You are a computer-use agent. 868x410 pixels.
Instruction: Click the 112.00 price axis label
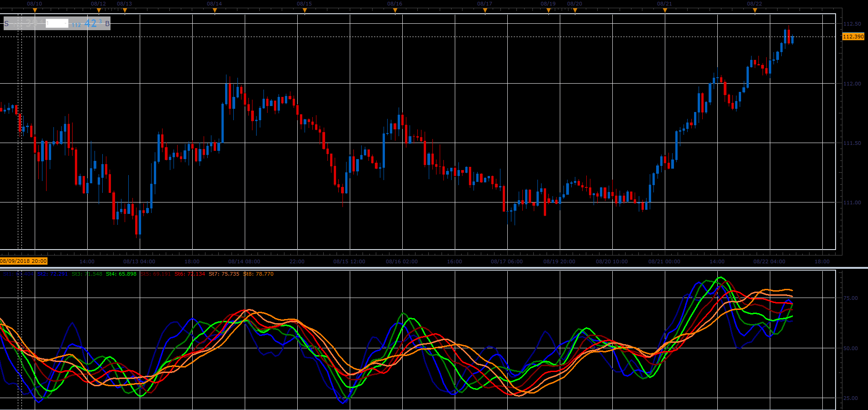tap(852, 84)
